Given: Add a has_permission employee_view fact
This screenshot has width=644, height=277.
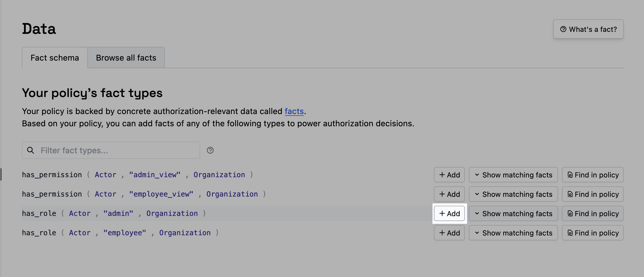Looking at the screenshot, I should (449, 194).
